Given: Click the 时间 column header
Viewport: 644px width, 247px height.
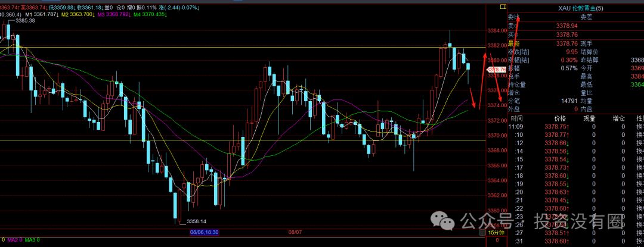Looking at the screenshot, I should (x=516, y=118).
